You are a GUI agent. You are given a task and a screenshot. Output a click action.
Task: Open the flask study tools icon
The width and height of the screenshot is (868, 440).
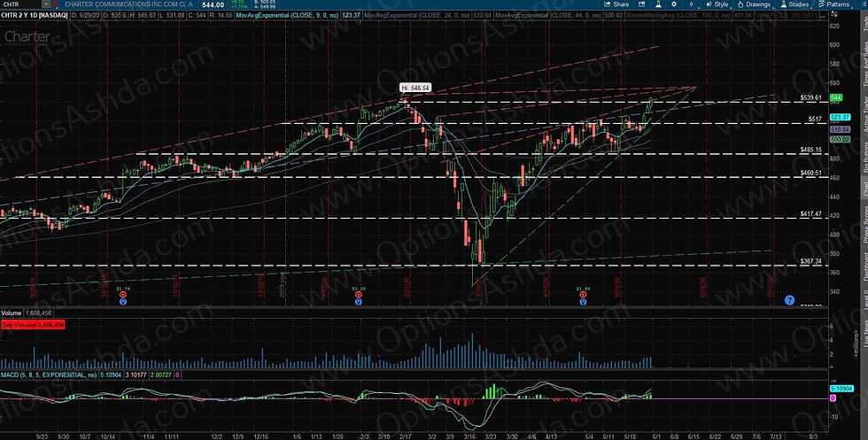tap(658, 4)
